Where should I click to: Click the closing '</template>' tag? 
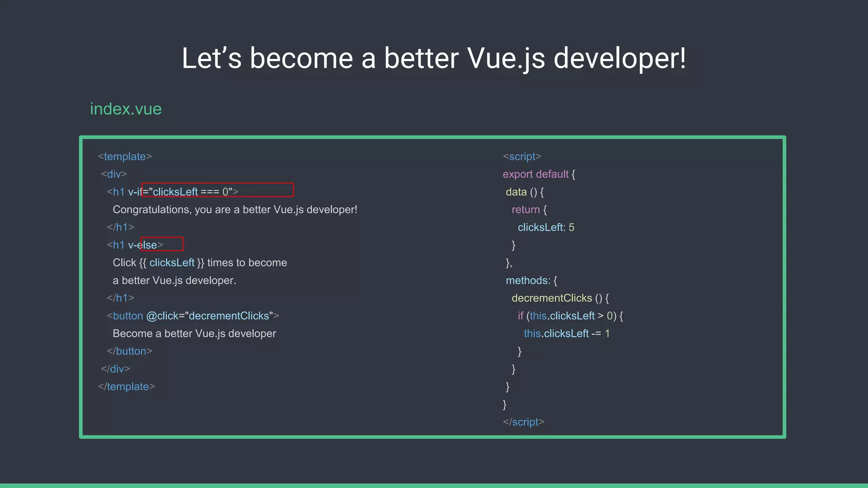click(126, 387)
